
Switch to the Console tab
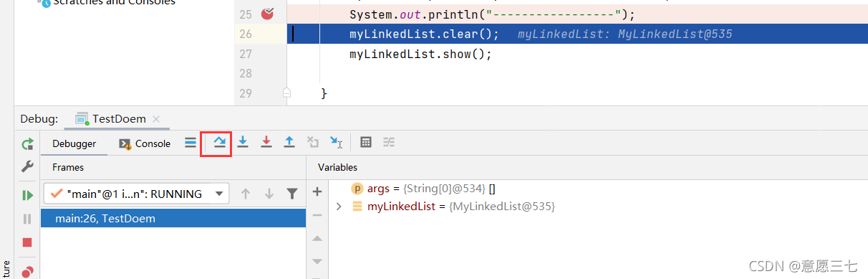(x=145, y=143)
